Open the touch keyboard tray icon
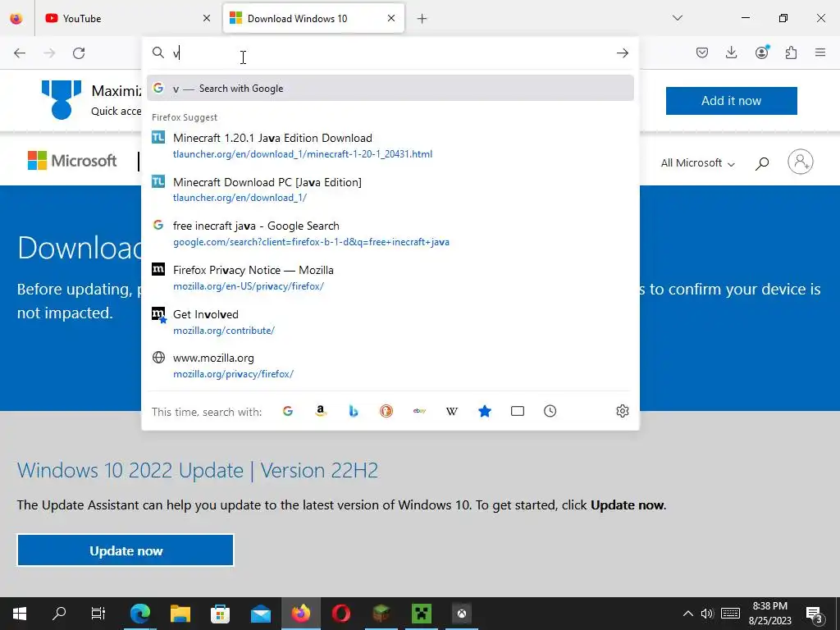Screen dimensions: 840x630 pyautogui.click(x=730, y=614)
